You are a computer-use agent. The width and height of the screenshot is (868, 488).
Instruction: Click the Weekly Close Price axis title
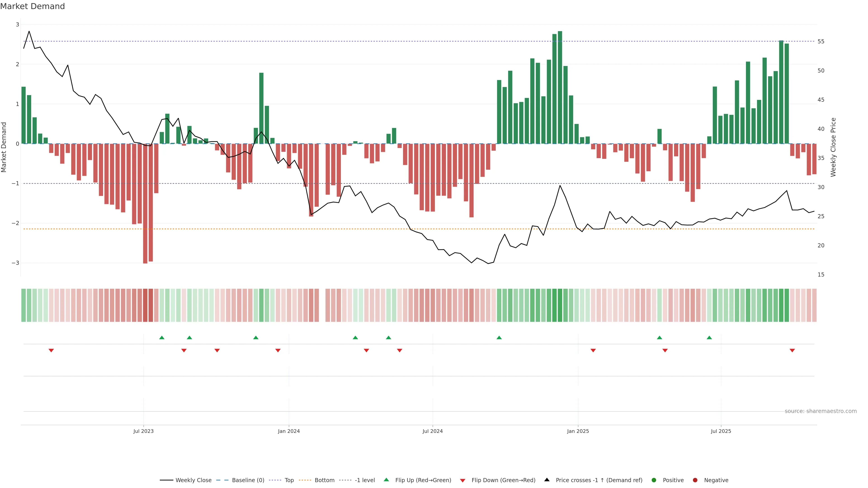point(833,147)
